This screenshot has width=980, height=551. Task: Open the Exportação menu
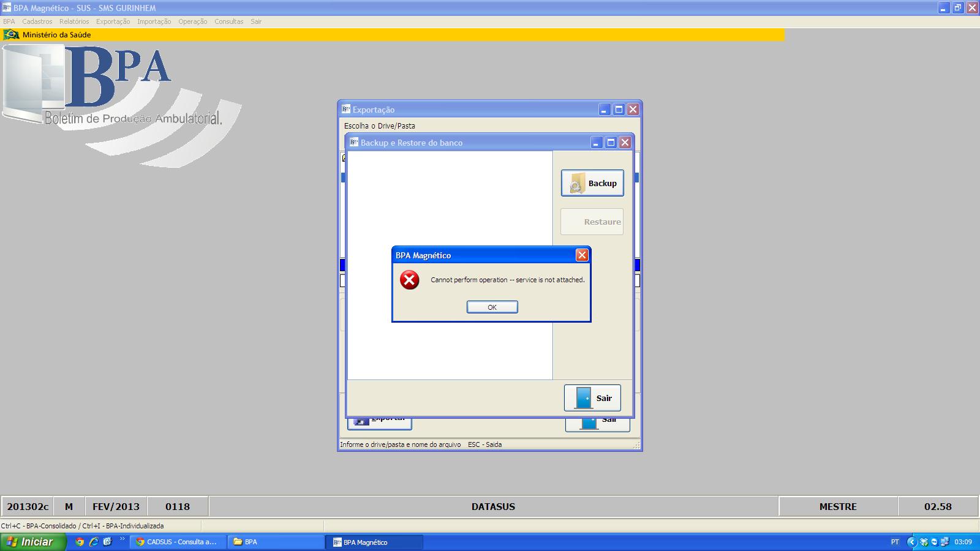[x=113, y=21]
